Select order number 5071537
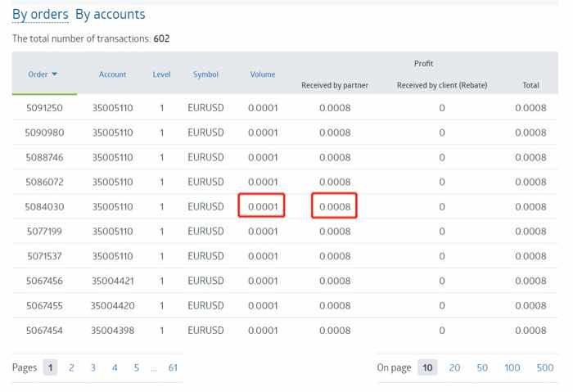The image size is (573, 392). pyautogui.click(x=44, y=256)
